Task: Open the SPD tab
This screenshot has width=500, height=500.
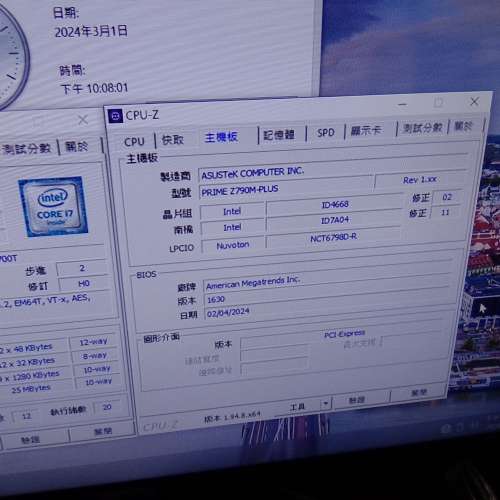Action: point(326,133)
